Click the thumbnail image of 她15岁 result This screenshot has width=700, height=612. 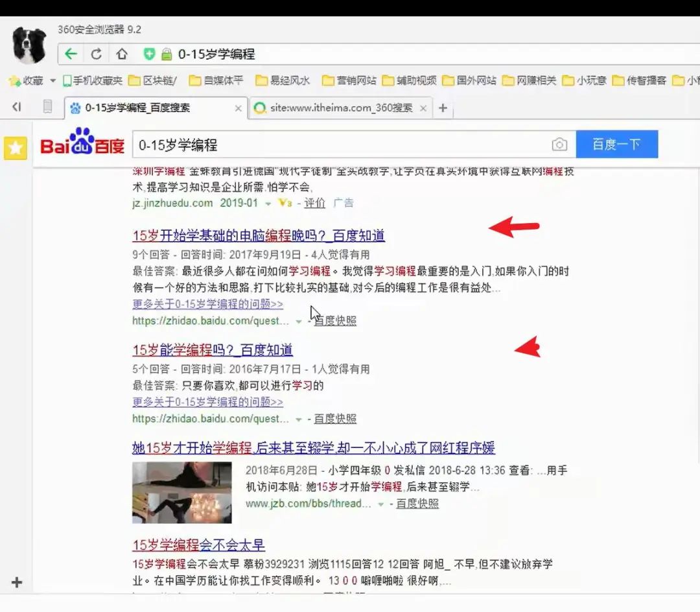coord(181,492)
